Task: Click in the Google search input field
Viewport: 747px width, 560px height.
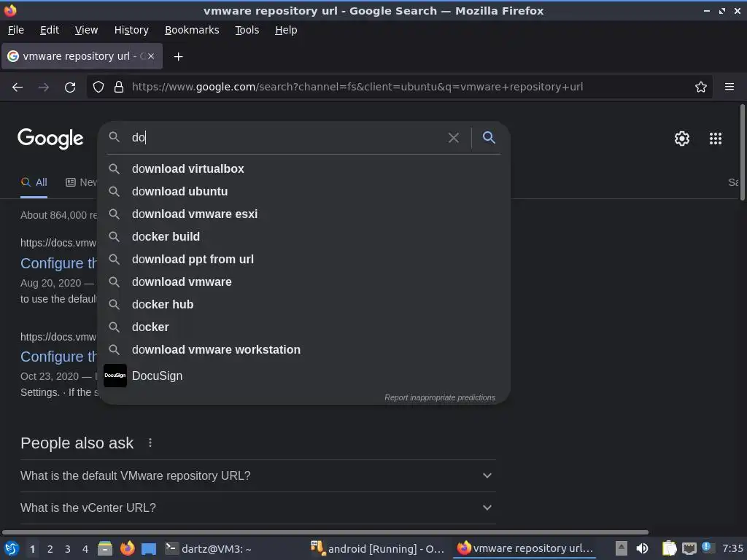Action: coord(286,138)
